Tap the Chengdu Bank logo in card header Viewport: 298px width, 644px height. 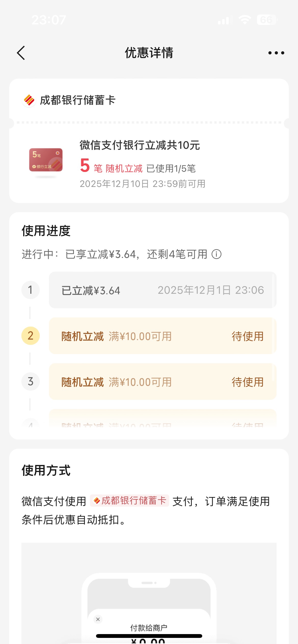(x=29, y=100)
